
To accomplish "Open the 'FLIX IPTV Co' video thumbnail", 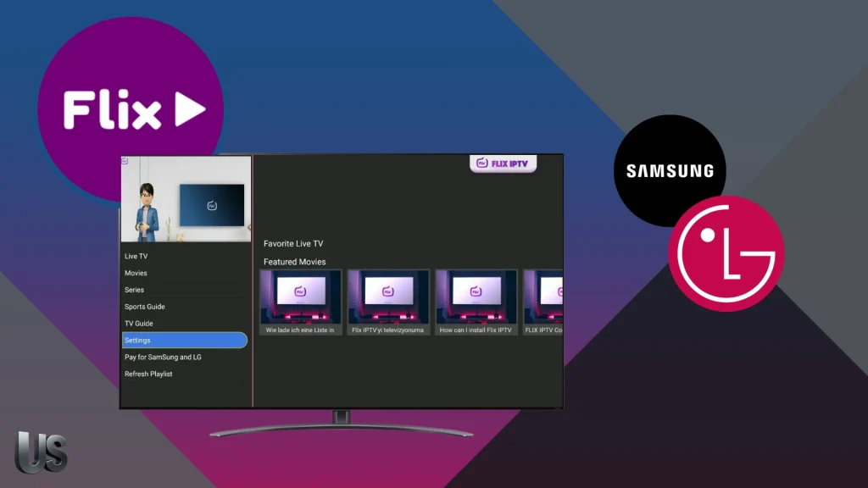I will [543, 302].
